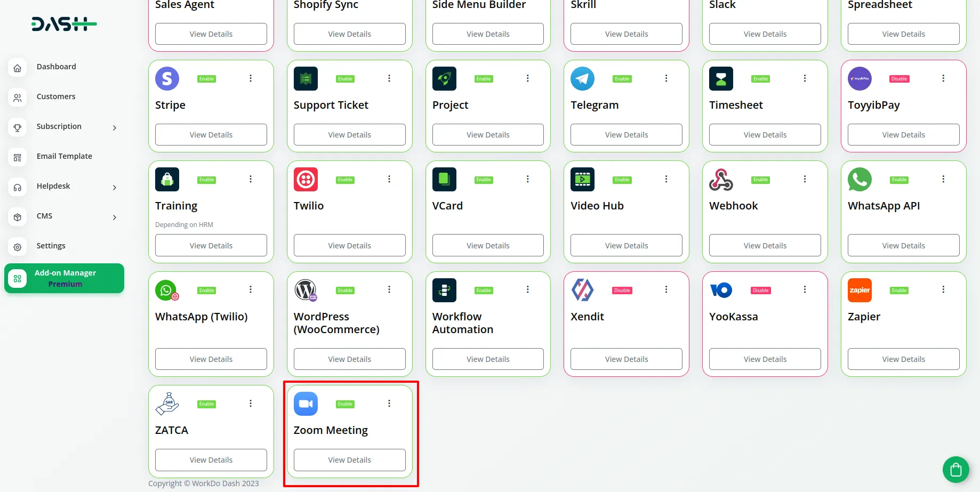Click the Workflow Automation icon
This screenshot has height=492, width=980.
point(444,291)
